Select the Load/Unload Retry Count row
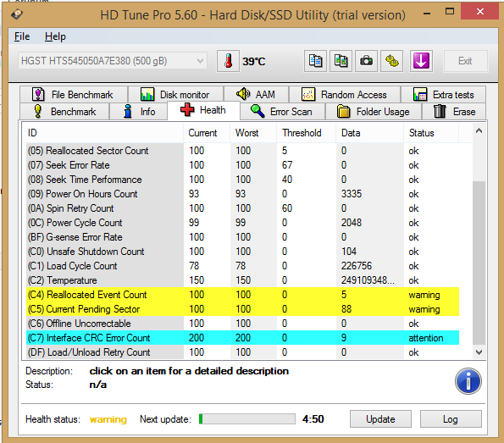The image size is (504, 443). 242,352
